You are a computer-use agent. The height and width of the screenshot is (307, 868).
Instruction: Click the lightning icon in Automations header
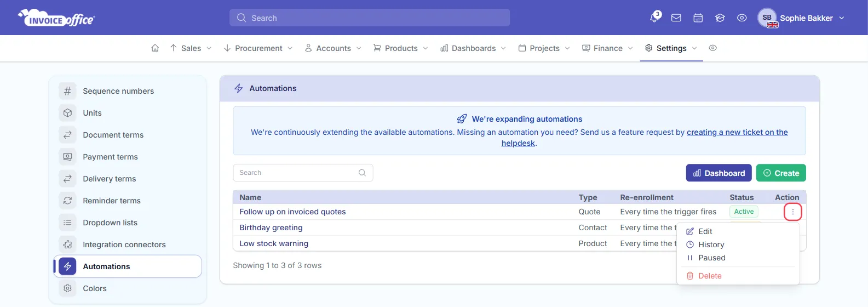coord(238,88)
